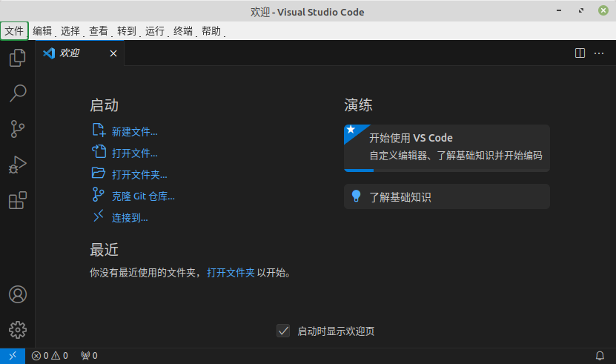Minimize the Visual Studio Code window

coord(559,10)
